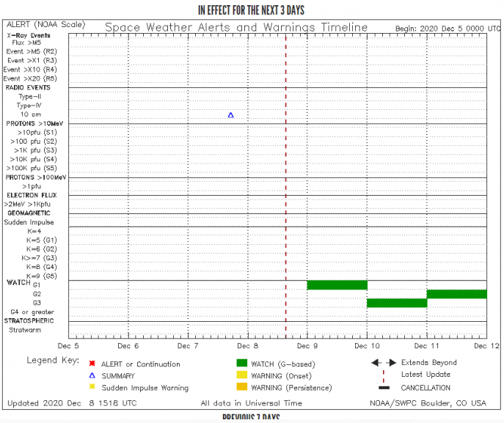Click the Dec 10 date axis label
The image size is (504, 423).
coord(367,346)
